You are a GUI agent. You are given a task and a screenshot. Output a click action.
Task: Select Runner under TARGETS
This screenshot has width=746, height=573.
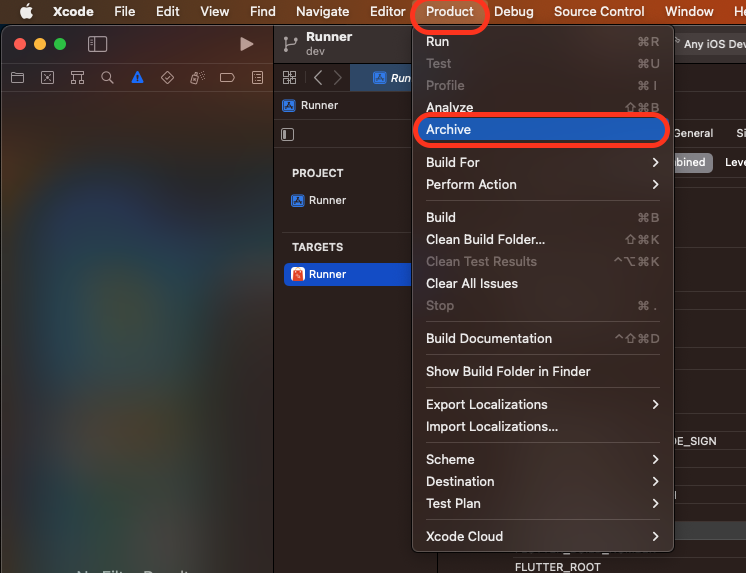[347, 275]
